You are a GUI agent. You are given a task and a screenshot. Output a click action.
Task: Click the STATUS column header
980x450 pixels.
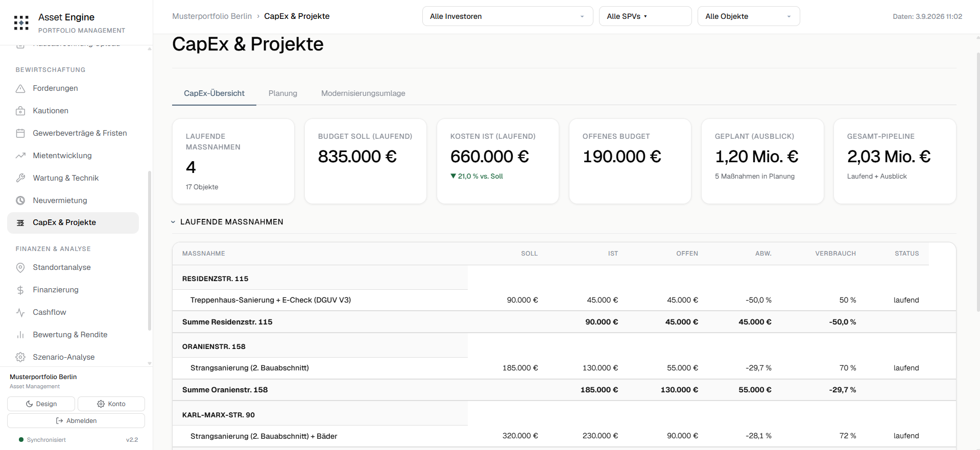(906, 254)
